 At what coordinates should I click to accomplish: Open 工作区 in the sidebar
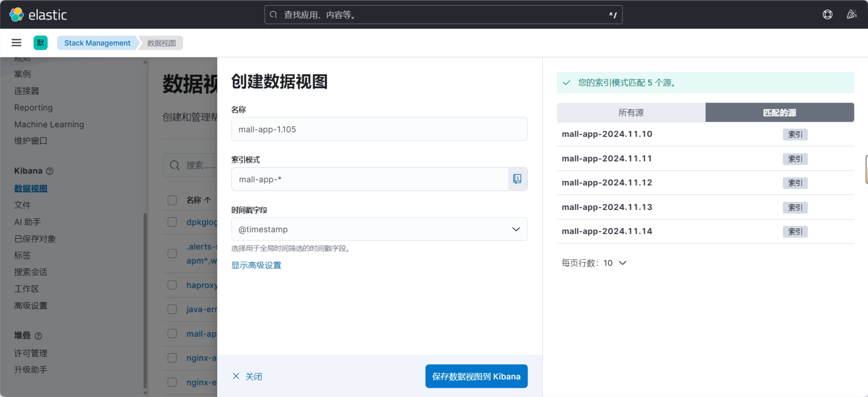pos(27,289)
